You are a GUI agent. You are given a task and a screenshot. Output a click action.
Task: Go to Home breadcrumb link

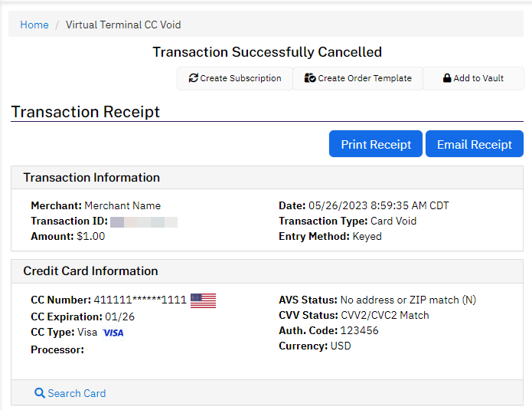[x=34, y=25]
